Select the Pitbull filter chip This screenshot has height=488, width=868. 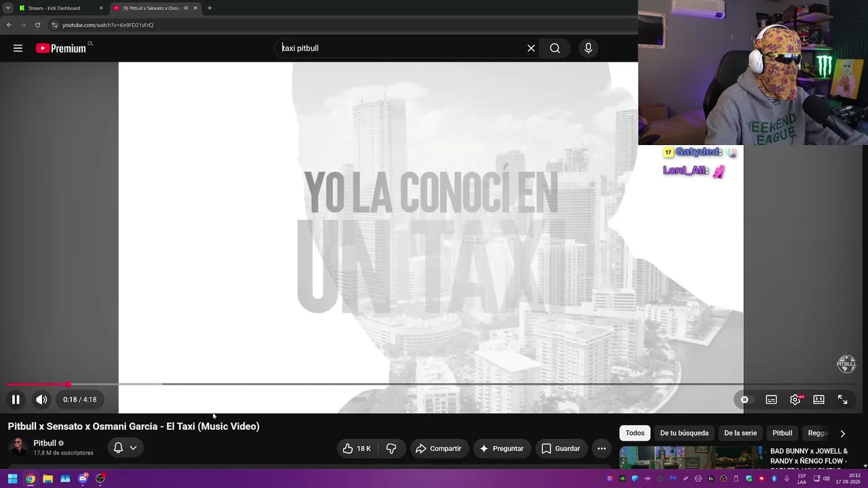[x=783, y=433]
